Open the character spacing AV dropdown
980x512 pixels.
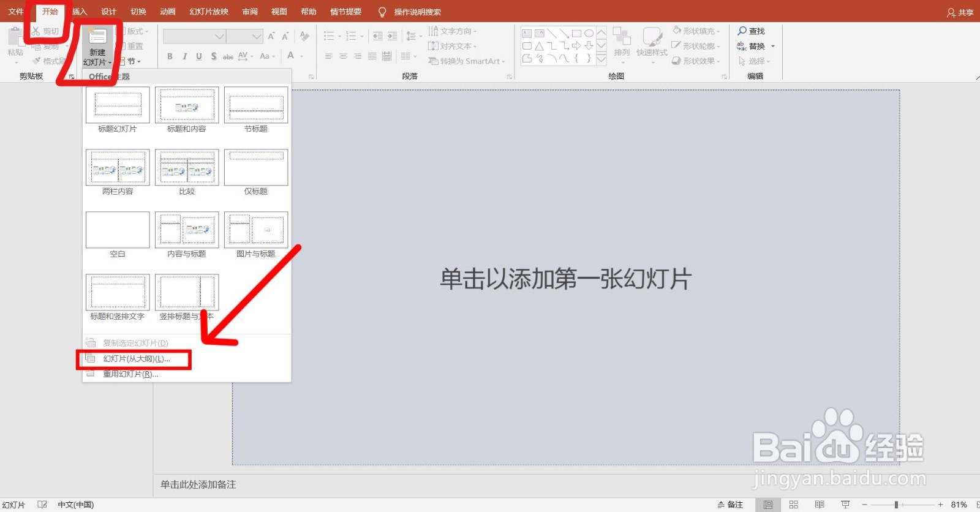point(245,56)
